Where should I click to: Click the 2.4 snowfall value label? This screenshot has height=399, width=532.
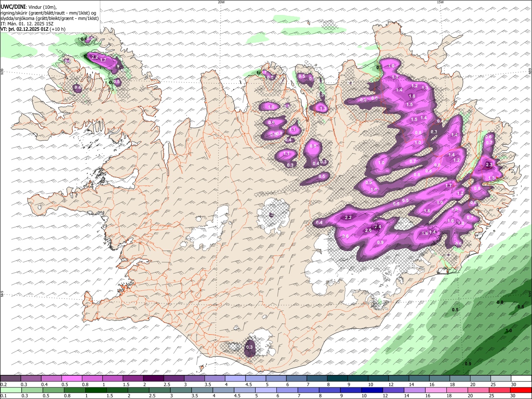378,227
